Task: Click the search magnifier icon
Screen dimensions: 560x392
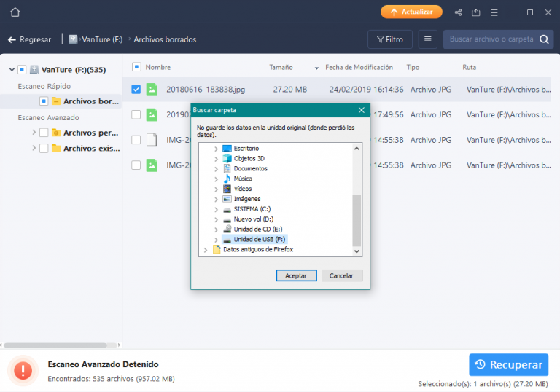Action: click(x=544, y=39)
